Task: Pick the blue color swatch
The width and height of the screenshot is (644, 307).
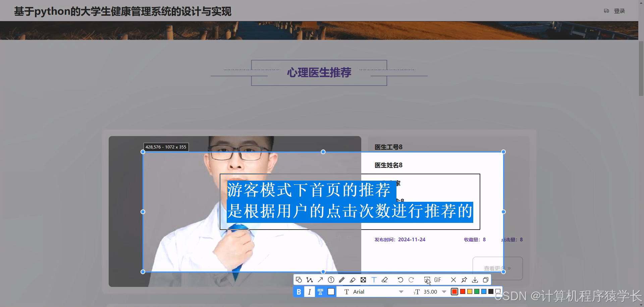Action: click(484, 292)
